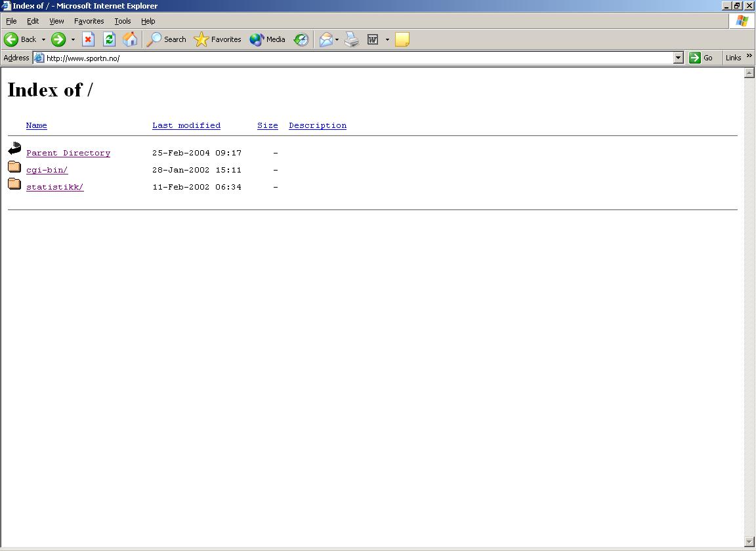Click the date 25-Feb-2004 09:17

click(197, 153)
